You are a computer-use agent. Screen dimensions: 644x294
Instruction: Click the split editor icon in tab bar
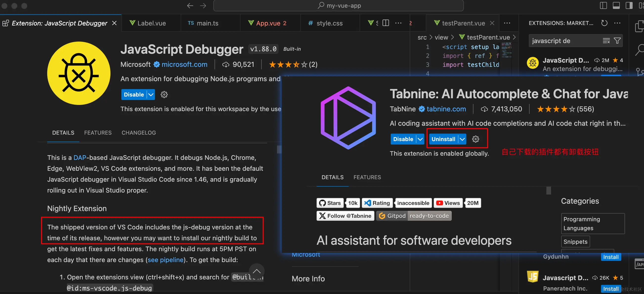tap(386, 23)
